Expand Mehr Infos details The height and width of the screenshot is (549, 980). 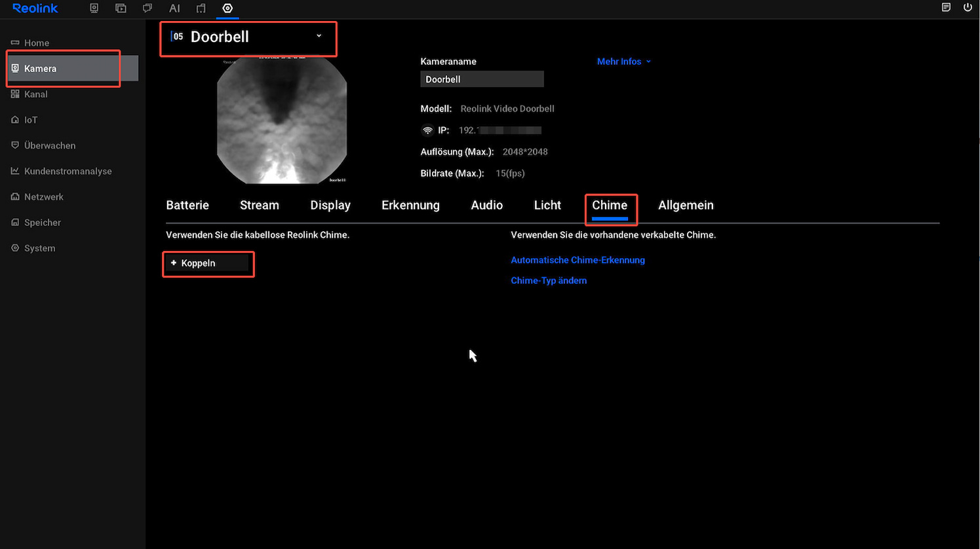click(624, 62)
